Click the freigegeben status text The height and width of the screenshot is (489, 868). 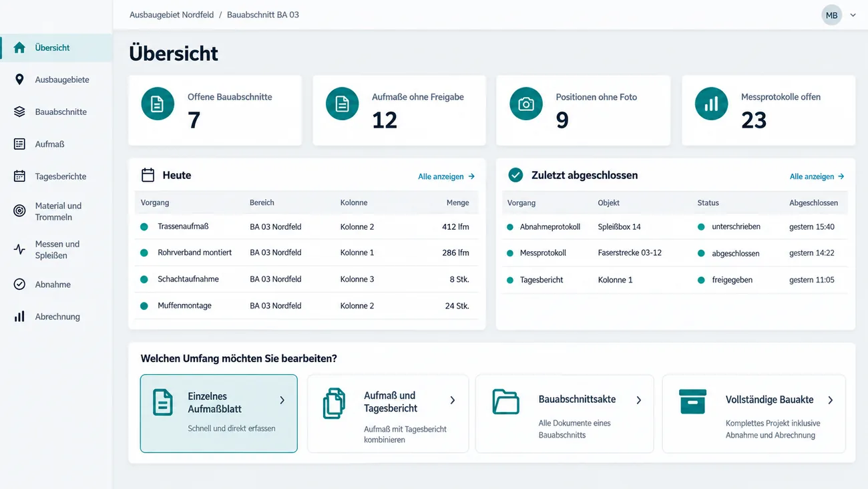(x=732, y=280)
